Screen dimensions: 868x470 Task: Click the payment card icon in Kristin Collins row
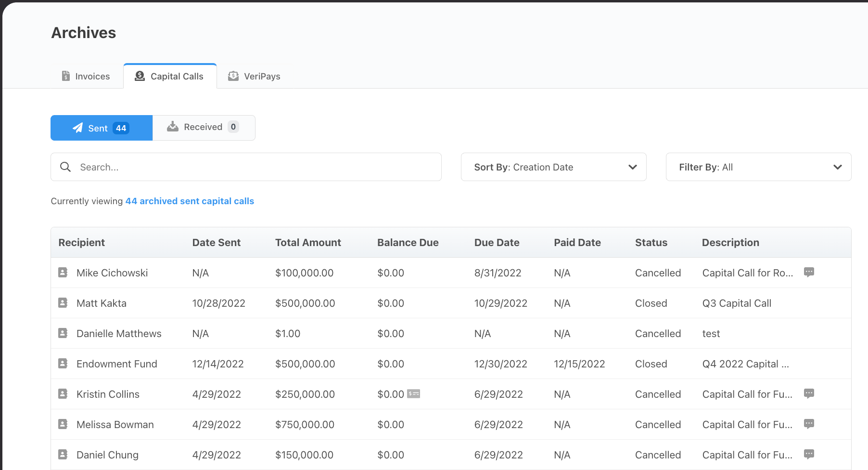point(414,394)
